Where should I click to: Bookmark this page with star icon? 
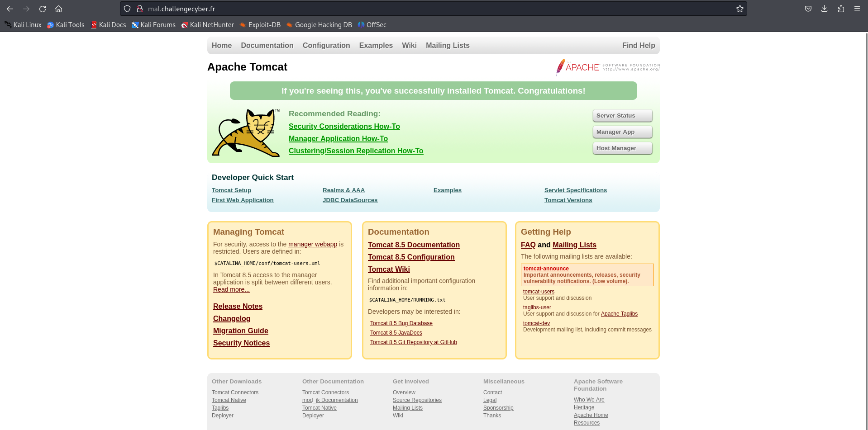[x=739, y=9]
